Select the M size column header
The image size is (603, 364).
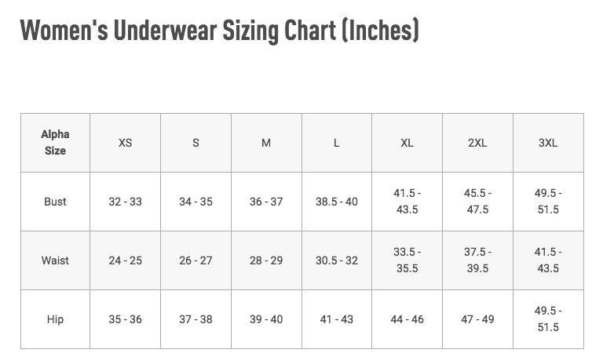pyautogui.click(x=266, y=143)
